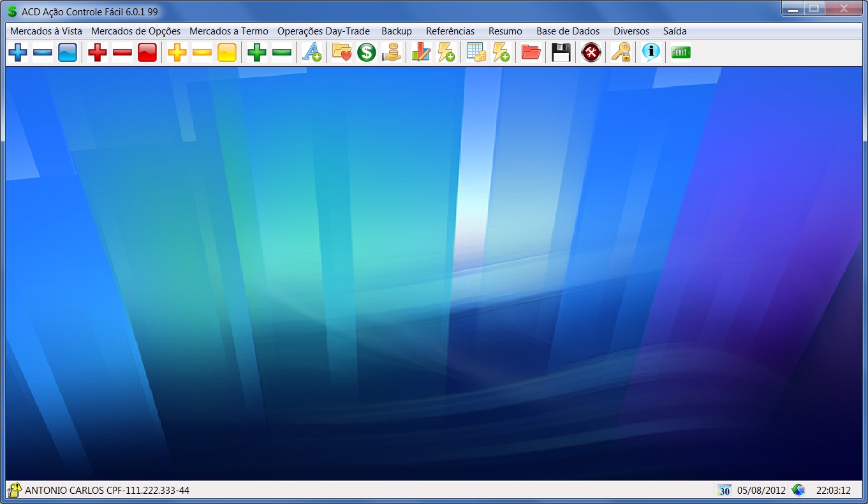Open the Mercados à Vista menu
The height and width of the screenshot is (504, 868).
(x=46, y=31)
